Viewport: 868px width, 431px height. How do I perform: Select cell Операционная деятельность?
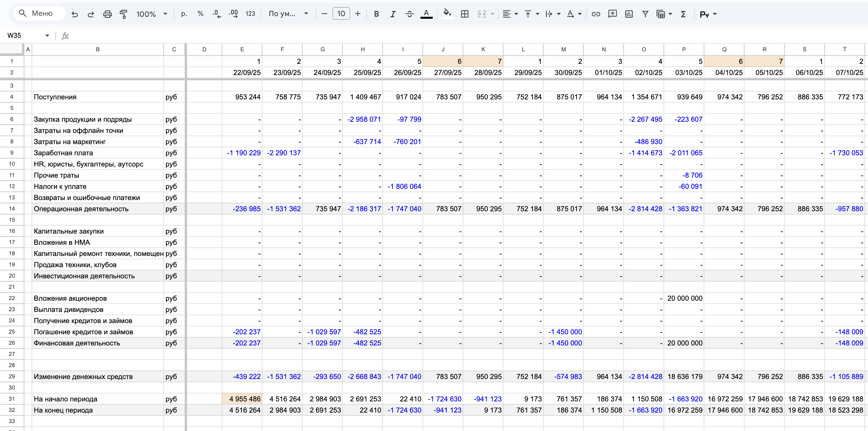(x=98, y=209)
